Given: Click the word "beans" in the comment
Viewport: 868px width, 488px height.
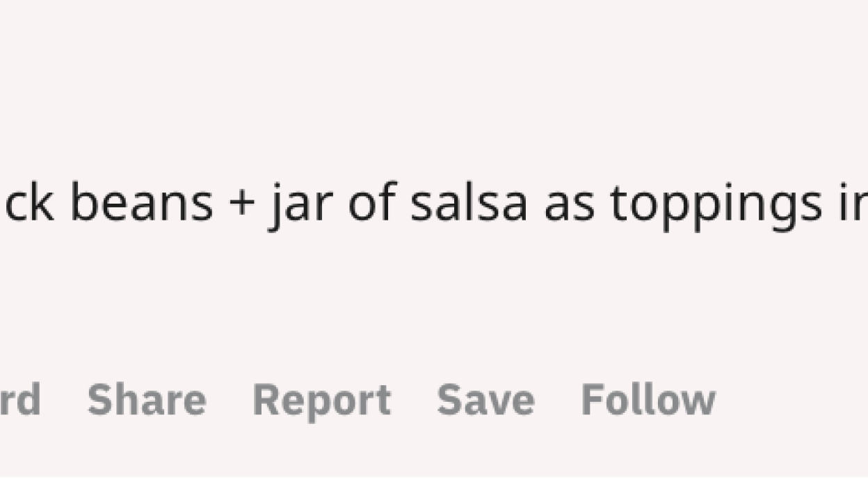Looking at the screenshot, I should [x=141, y=204].
